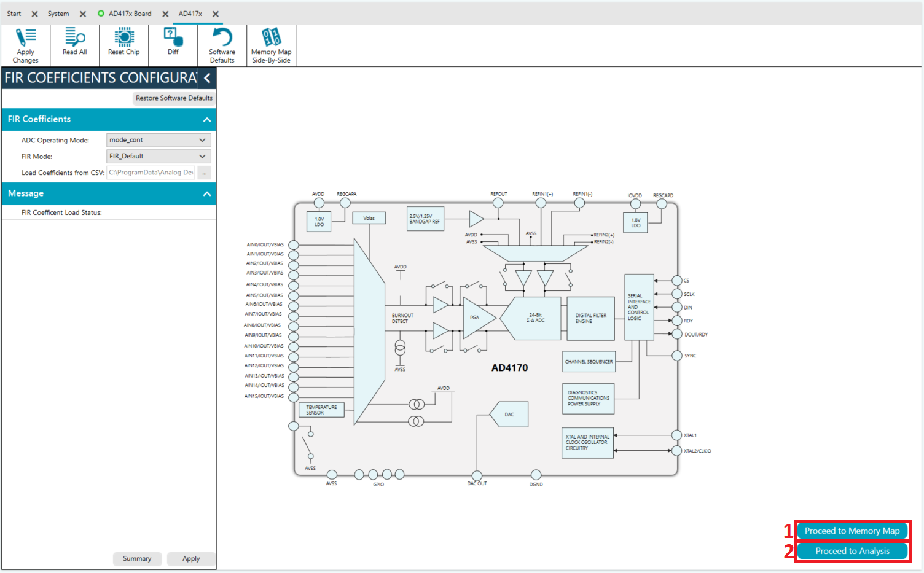Switch to the System tab
Image resolution: width=924 pixels, height=573 pixels.
pyautogui.click(x=58, y=14)
